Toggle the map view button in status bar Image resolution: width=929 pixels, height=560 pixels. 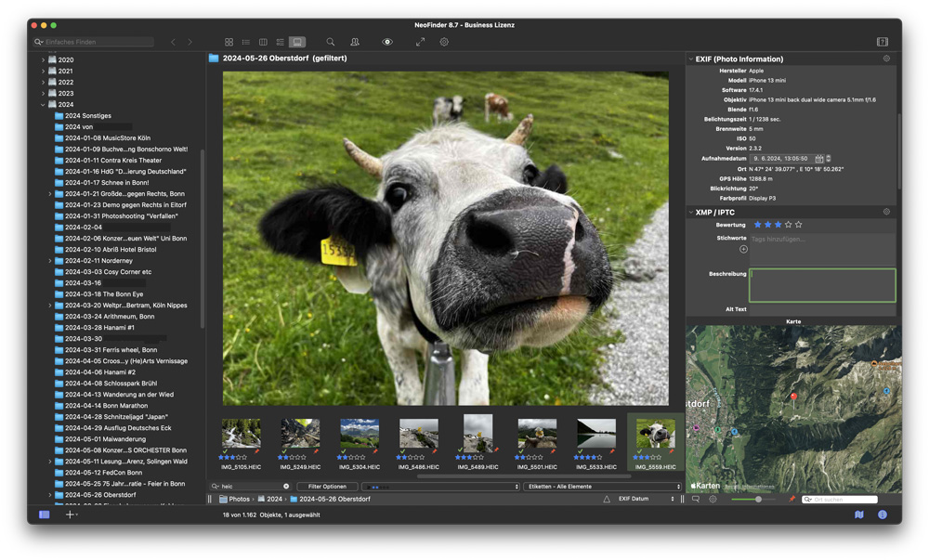pos(859,514)
